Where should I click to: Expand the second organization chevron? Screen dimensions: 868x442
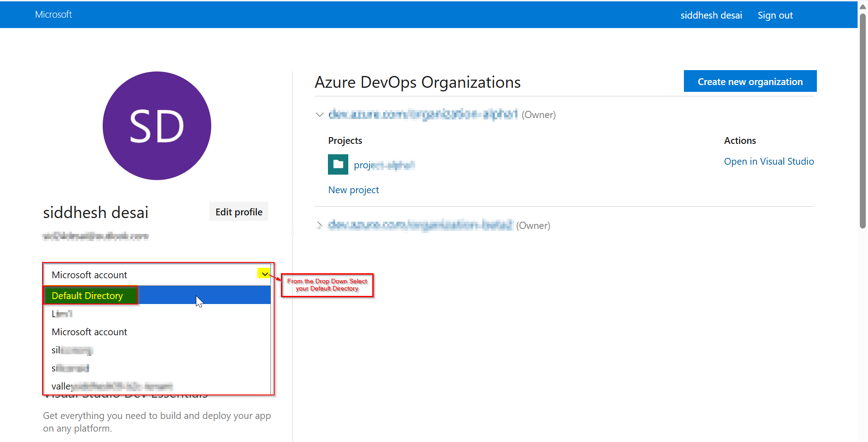point(319,225)
